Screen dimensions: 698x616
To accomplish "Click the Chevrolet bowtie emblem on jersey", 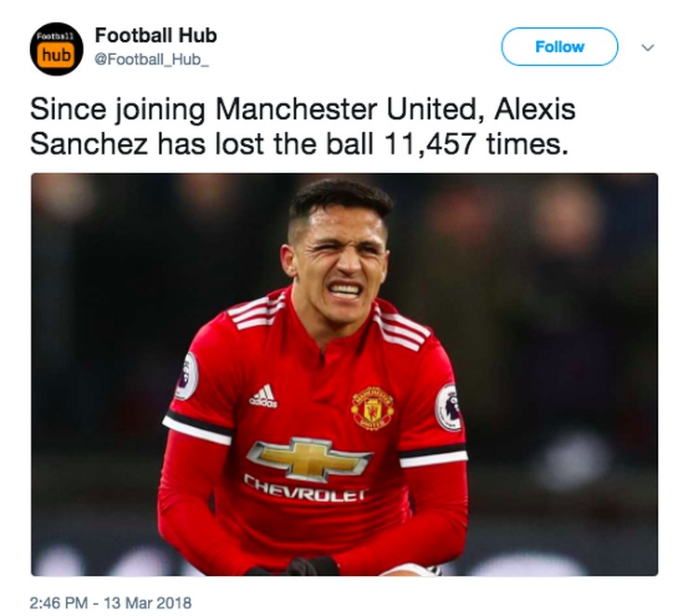I will point(309,459).
